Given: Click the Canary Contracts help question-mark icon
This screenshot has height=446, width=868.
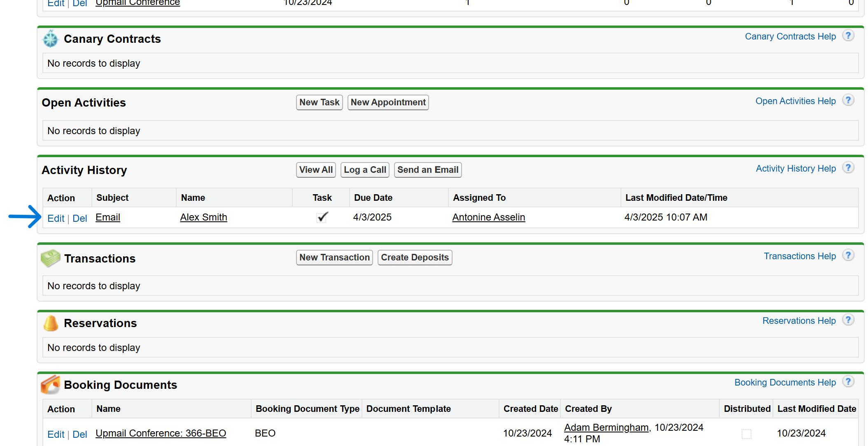Looking at the screenshot, I should pos(848,36).
